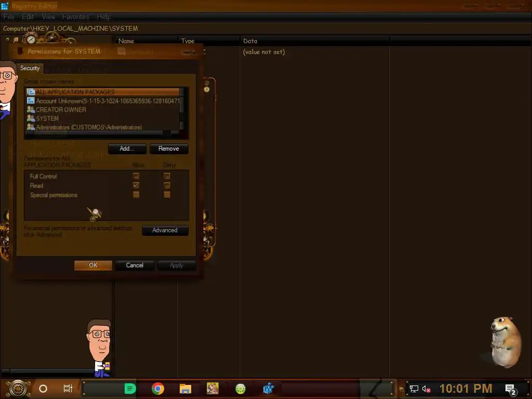Open Advanced permission settings

[x=165, y=230]
